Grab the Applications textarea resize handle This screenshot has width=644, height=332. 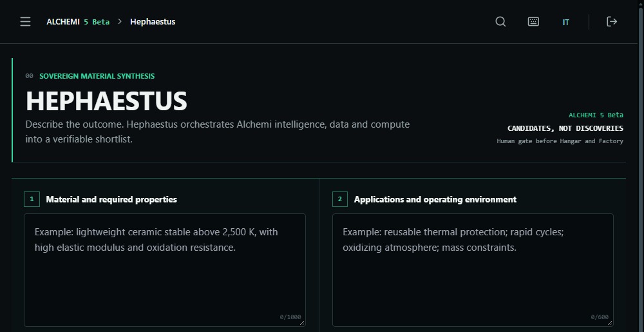tap(611, 324)
